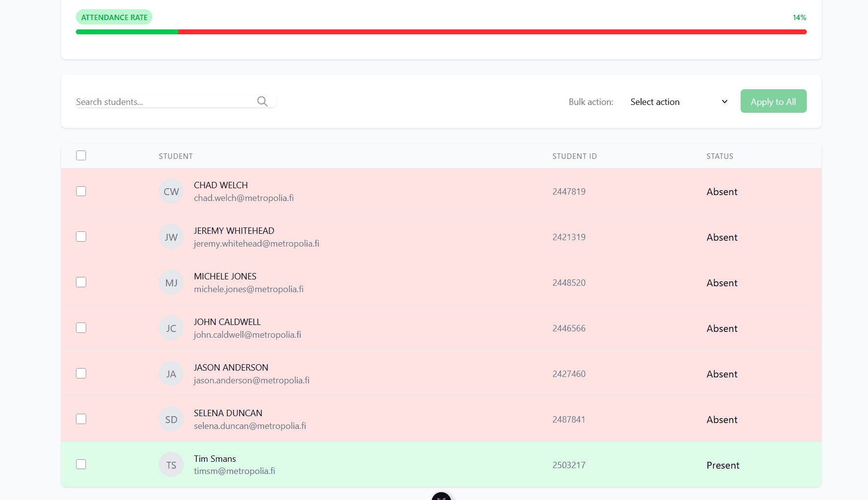The image size is (868, 500).
Task: Click Michele Jones's MJ avatar
Action: 171,283
